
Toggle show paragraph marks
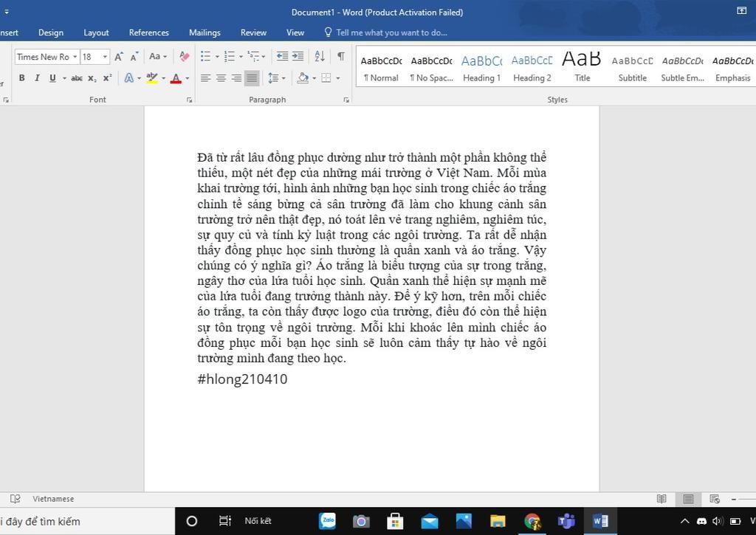[x=341, y=56]
